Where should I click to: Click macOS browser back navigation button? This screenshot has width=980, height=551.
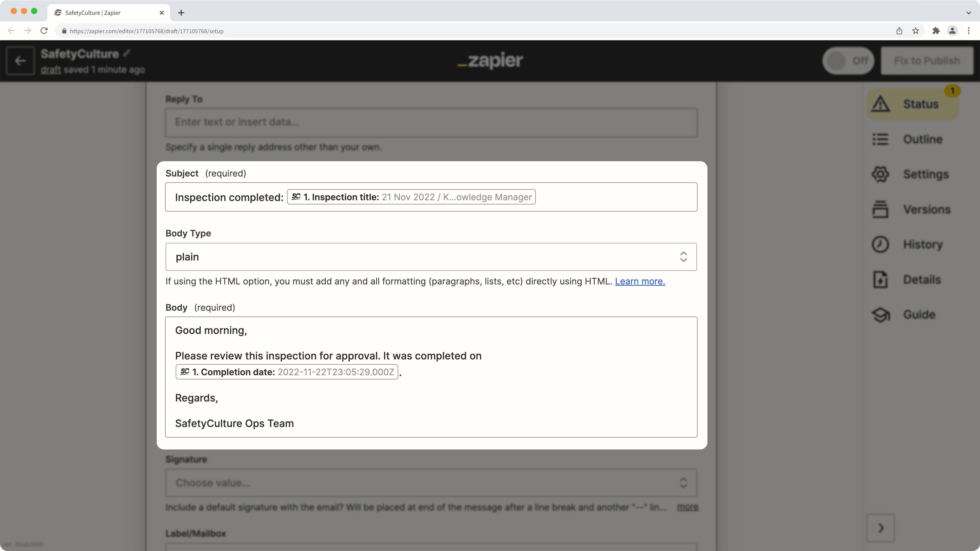coord(11,31)
